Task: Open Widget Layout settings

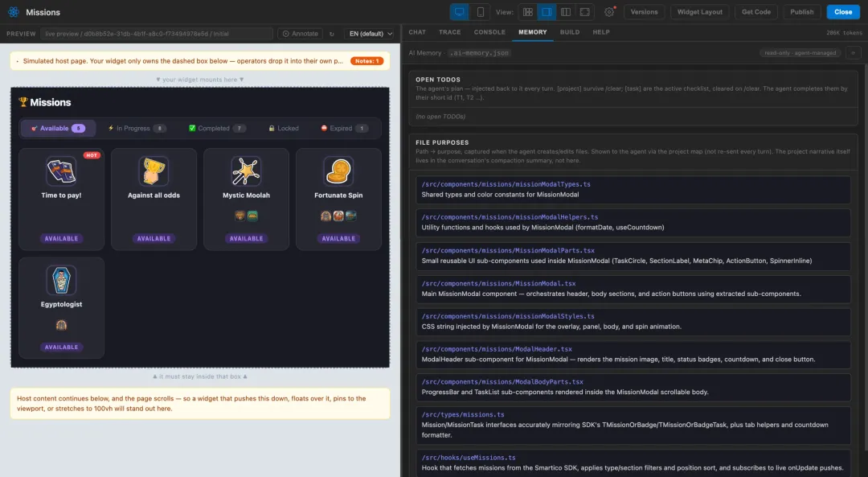Action: click(700, 11)
